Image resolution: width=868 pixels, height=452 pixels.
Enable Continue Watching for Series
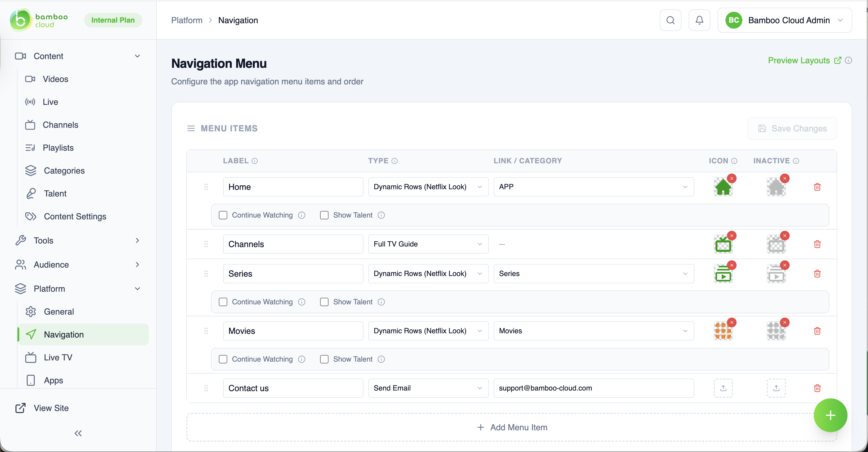coord(223,302)
